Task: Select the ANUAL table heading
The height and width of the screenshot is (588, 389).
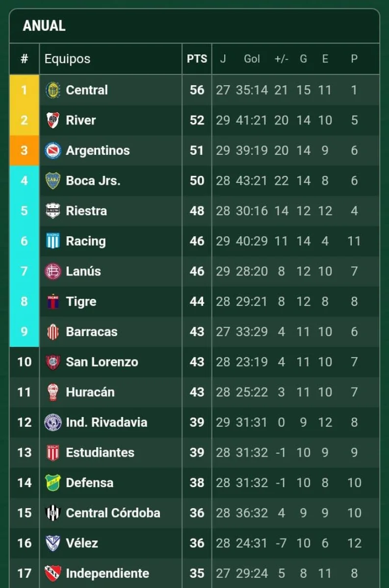Action: click(44, 26)
